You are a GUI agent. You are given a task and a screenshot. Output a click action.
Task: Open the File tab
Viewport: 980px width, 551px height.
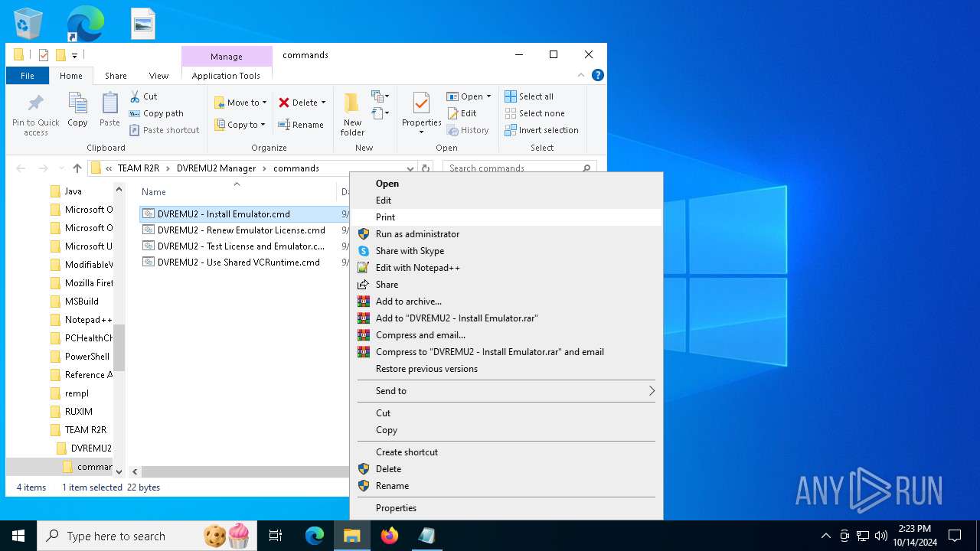point(28,76)
